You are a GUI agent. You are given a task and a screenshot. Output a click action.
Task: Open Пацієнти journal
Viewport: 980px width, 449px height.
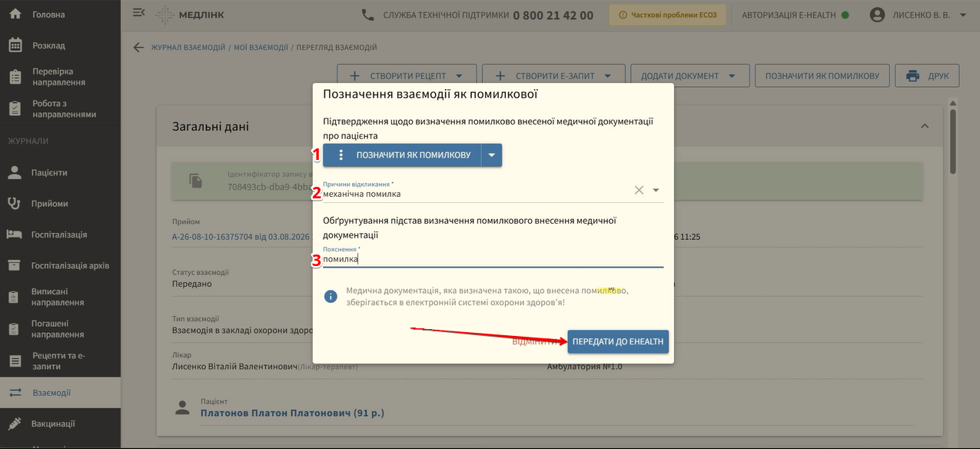pos(60,172)
